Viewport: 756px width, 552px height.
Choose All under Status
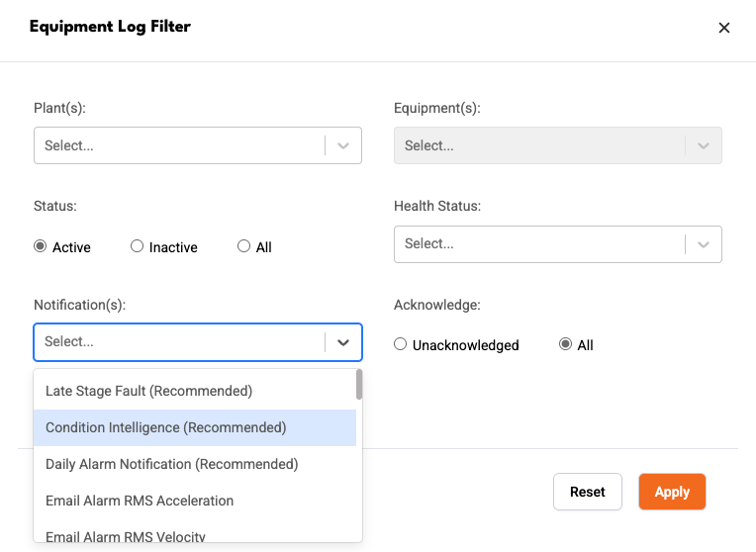click(244, 246)
